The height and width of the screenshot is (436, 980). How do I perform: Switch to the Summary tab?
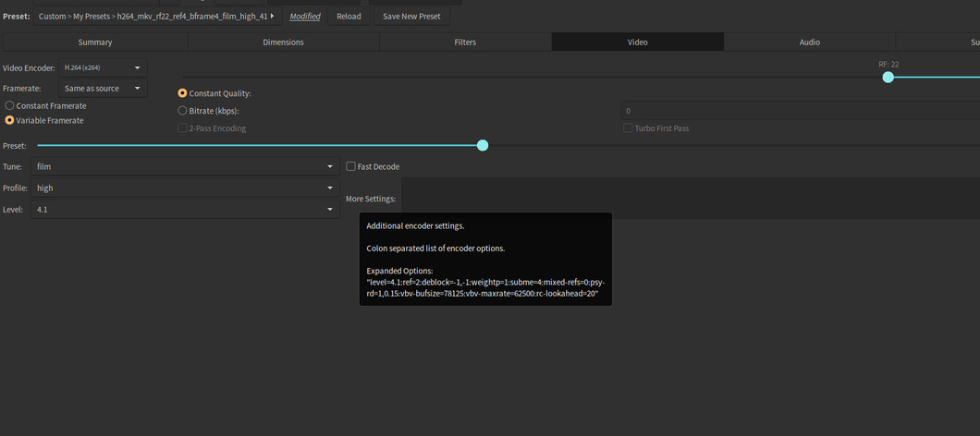coord(95,42)
